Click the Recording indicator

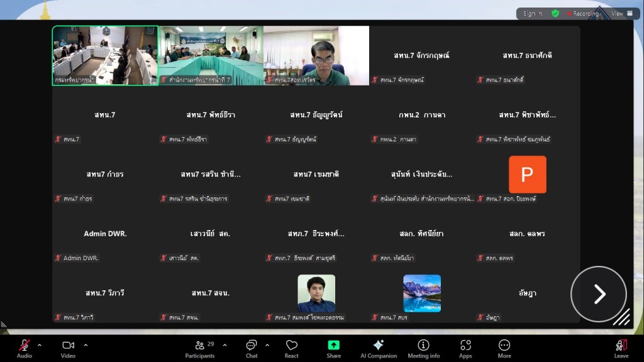pos(583,14)
